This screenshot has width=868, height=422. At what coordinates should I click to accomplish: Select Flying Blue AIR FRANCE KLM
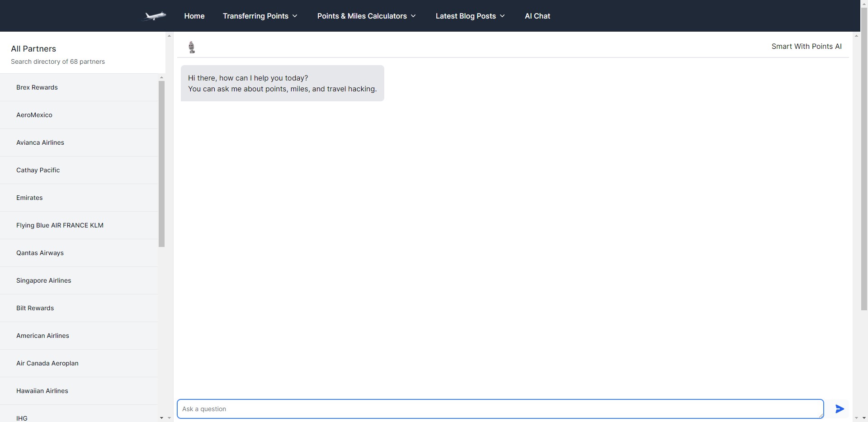(x=60, y=225)
